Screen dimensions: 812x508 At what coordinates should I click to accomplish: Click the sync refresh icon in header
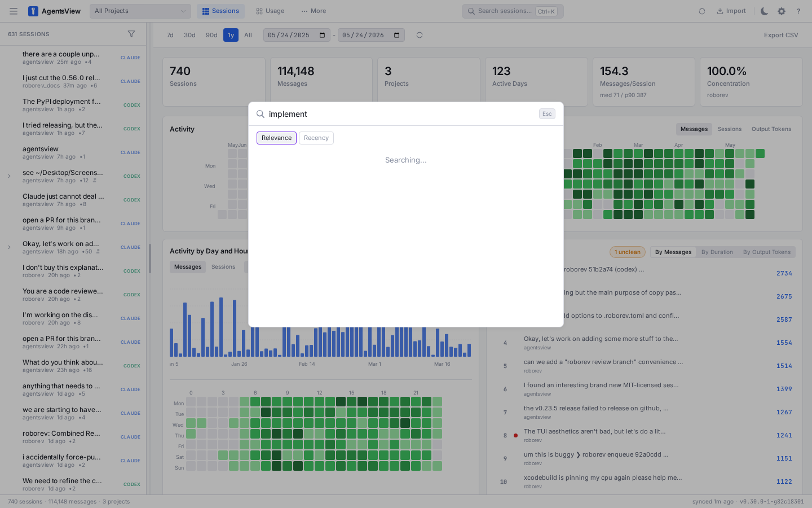(702, 11)
